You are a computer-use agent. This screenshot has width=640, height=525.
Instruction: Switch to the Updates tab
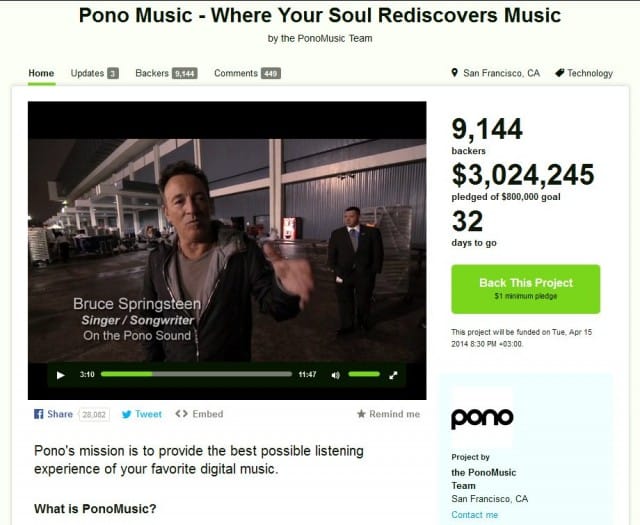coord(94,73)
